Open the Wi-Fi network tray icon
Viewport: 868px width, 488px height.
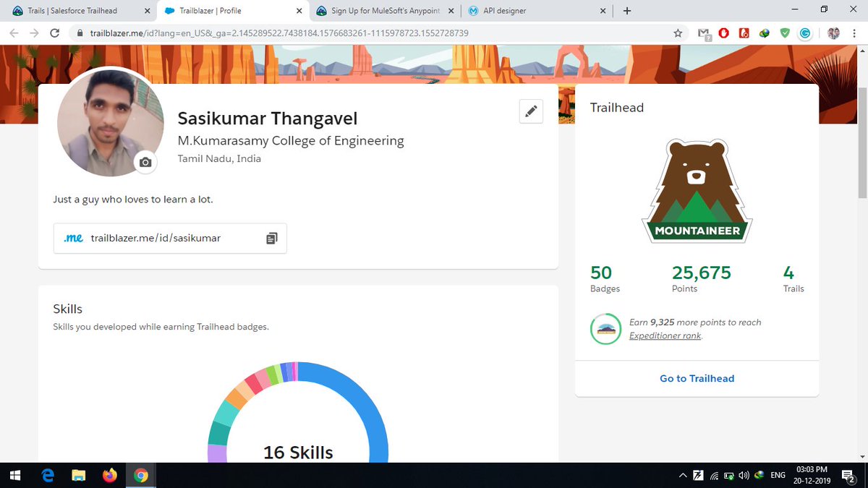(x=713, y=476)
